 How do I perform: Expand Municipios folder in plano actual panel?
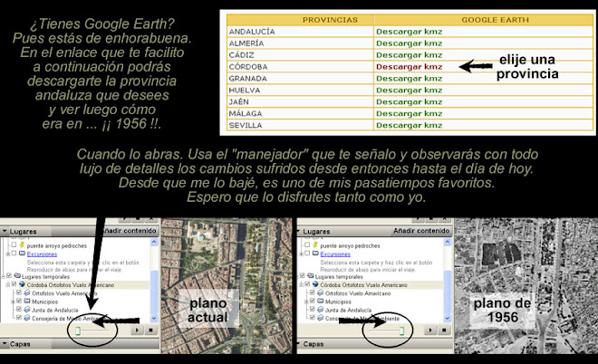pos(13,302)
